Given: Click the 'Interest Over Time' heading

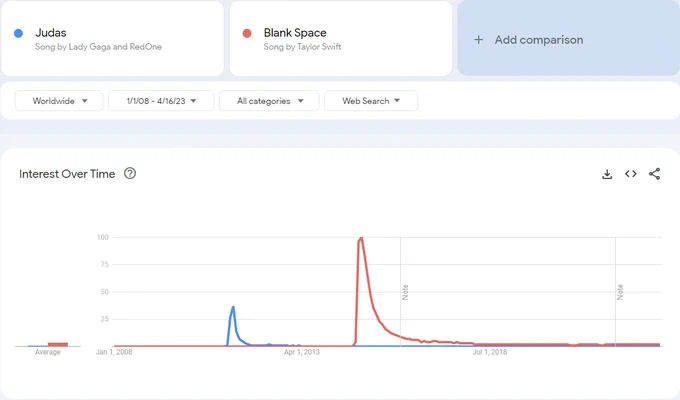Looking at the screenshot, I should tap(67, 174).
